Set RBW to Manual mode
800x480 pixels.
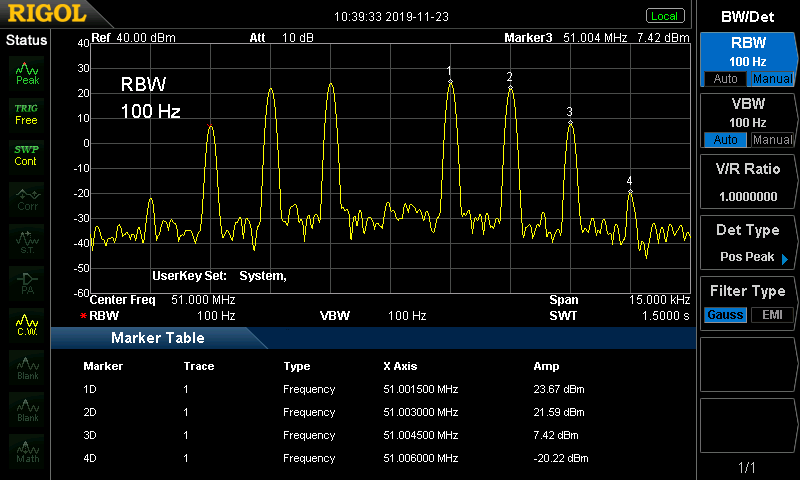point(772,79)
